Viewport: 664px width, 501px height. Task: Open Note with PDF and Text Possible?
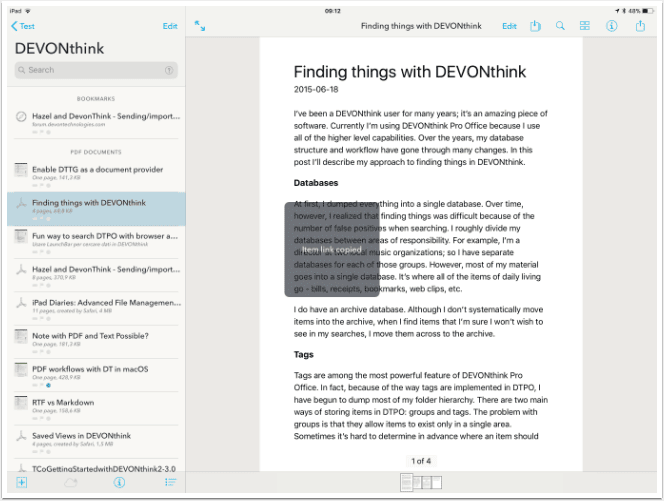tap(97, 342)
